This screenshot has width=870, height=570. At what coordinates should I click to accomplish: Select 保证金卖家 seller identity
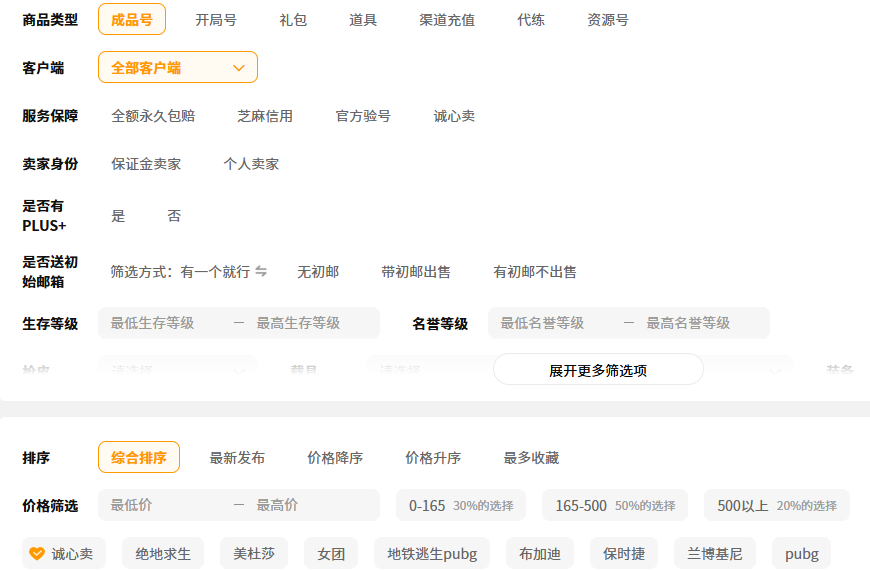tap(146, 164)
